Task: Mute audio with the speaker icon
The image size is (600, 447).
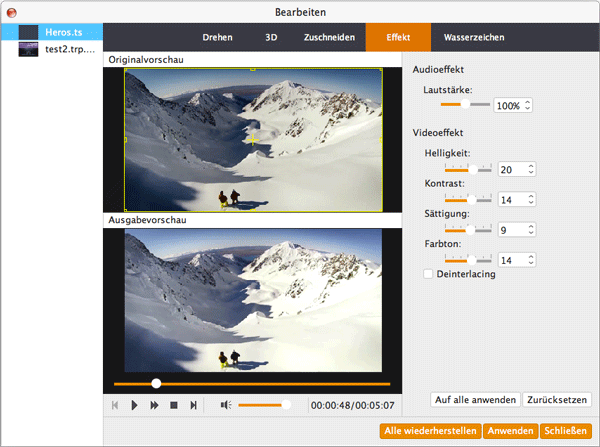Action: coord(226,405)
